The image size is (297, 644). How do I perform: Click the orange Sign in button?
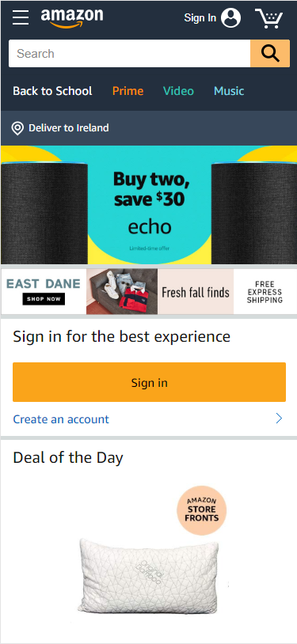coord(150,382)
